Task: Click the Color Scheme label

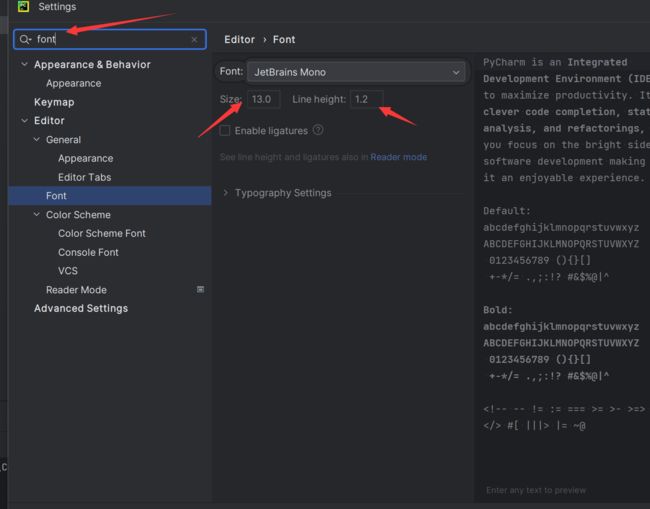Action: [78, 215]
